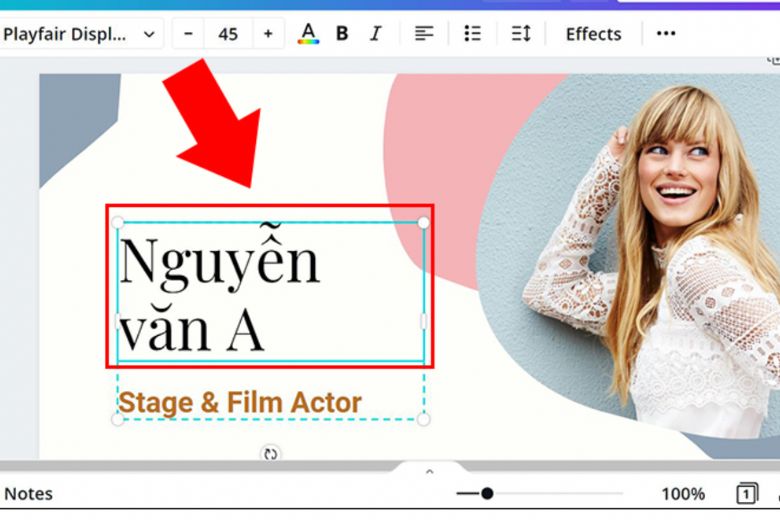The width and height of the screenshot is (780, 520).
Task: Click the rotate handle below the text
Action: click(270, 454)
